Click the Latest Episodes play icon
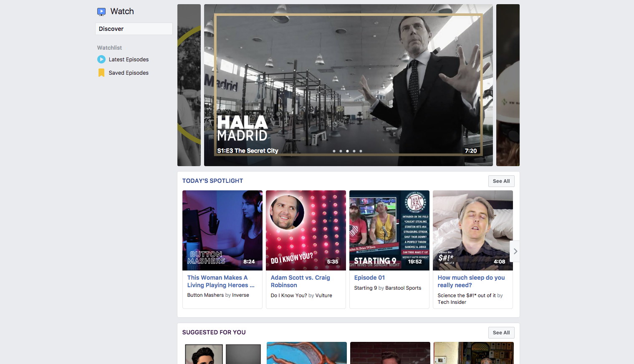 [x=101, y=59]
